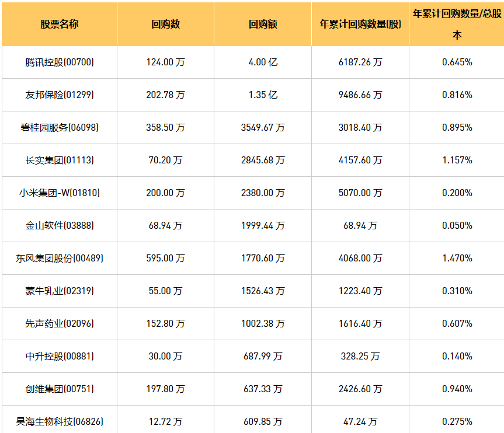
Task: Click the 30.00 万 buyback count cell
Action: pos(165,356)
